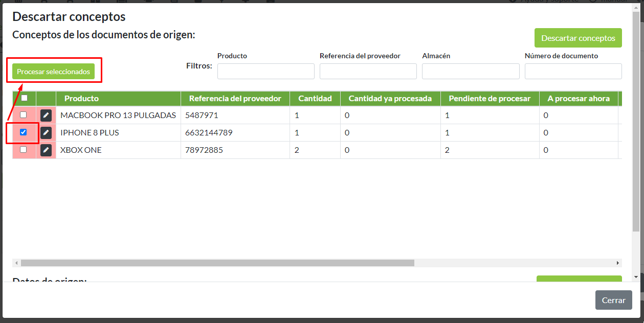Click the A procesar ahora column header
Screen dimensions: 644x323
(x=578, y=99)
